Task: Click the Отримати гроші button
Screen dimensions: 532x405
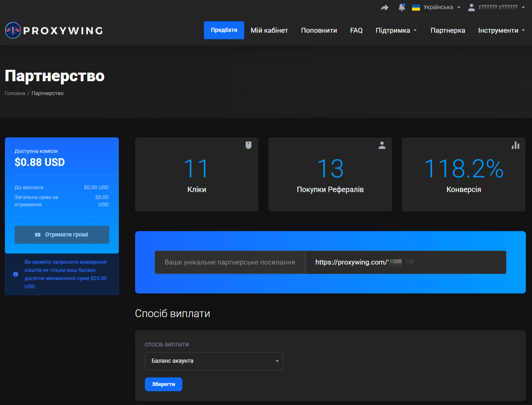Action: [62, 235]
